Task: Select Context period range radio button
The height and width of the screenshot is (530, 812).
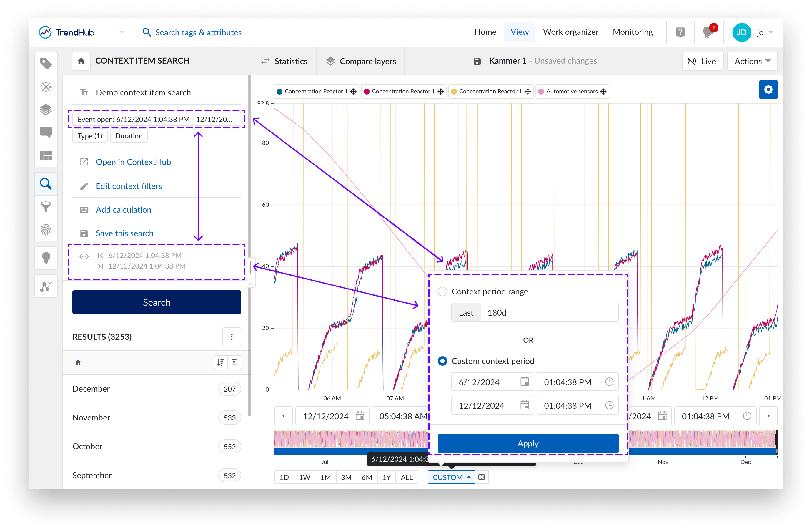Action: coord(442,291)
